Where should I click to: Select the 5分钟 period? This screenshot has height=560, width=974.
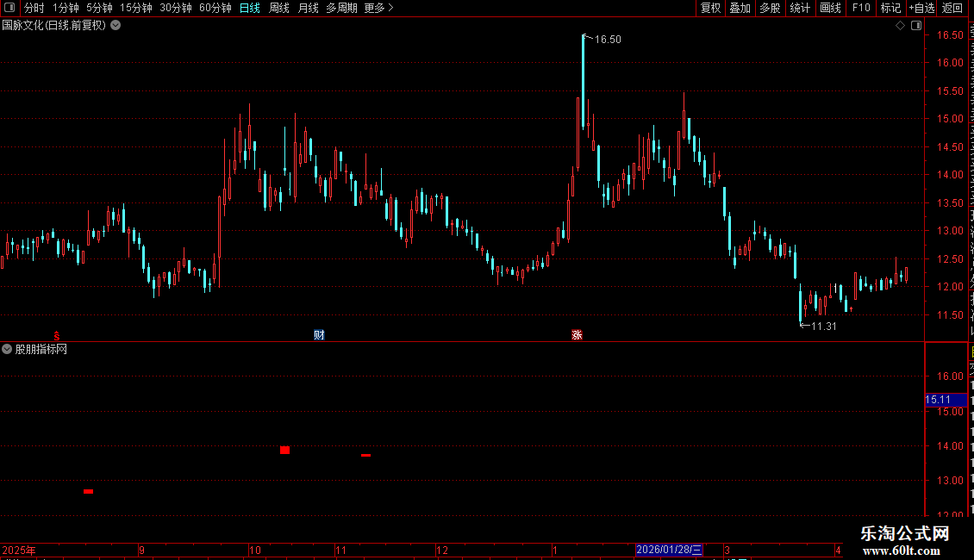(99, 8)
